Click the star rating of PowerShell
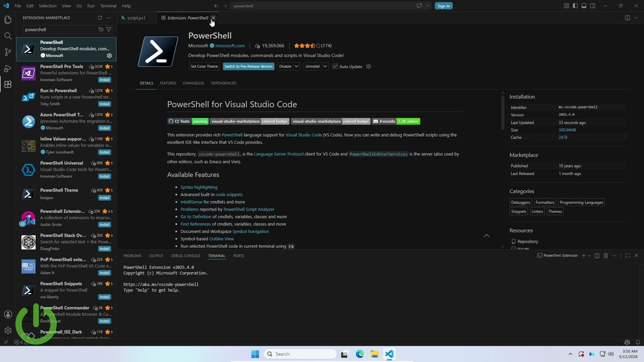Image resolution: width=644 pixels, height=362 pixels. click(306, 46)
